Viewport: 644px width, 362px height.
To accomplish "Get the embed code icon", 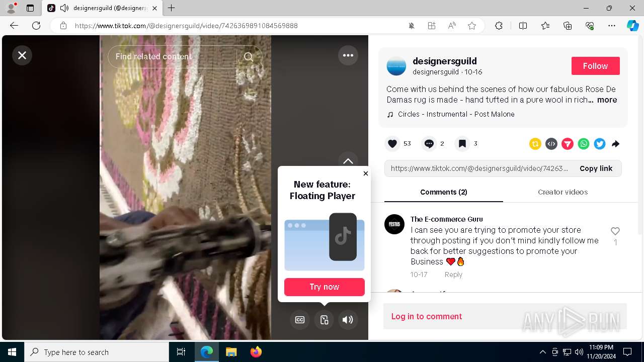I will (551, 144).
